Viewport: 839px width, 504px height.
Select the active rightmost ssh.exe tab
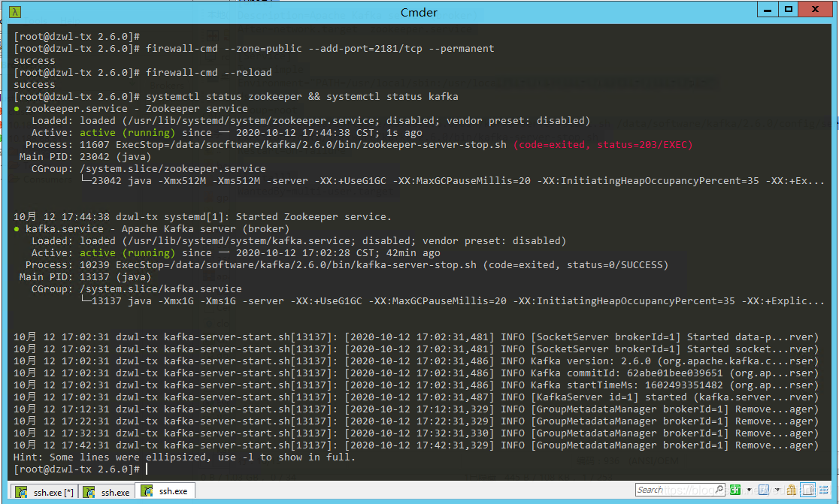coord(165,490)
